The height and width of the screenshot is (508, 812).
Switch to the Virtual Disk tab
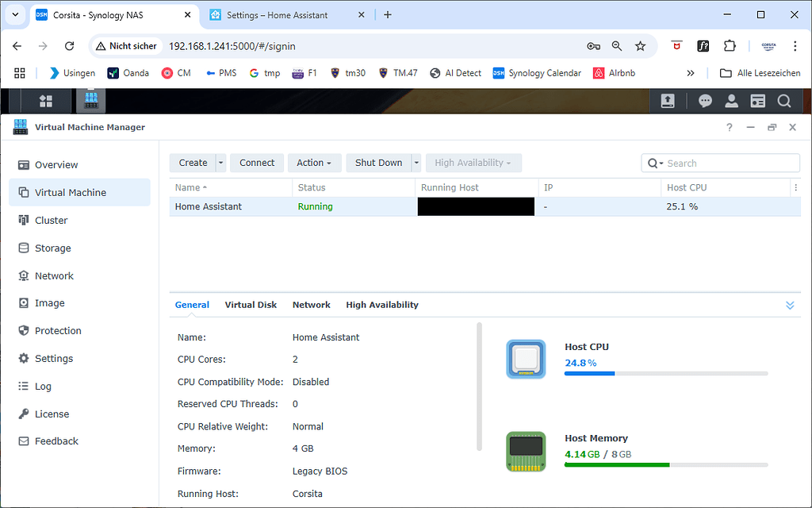point(251,305)
